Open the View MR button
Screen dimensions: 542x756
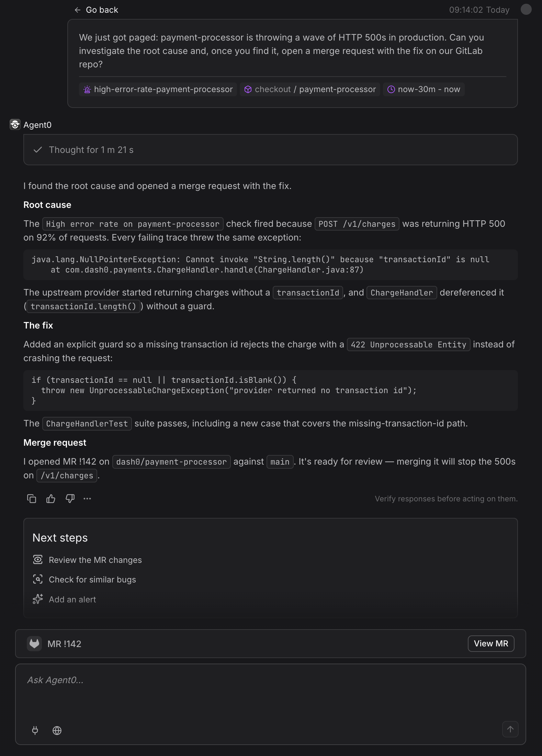(491, 644)
